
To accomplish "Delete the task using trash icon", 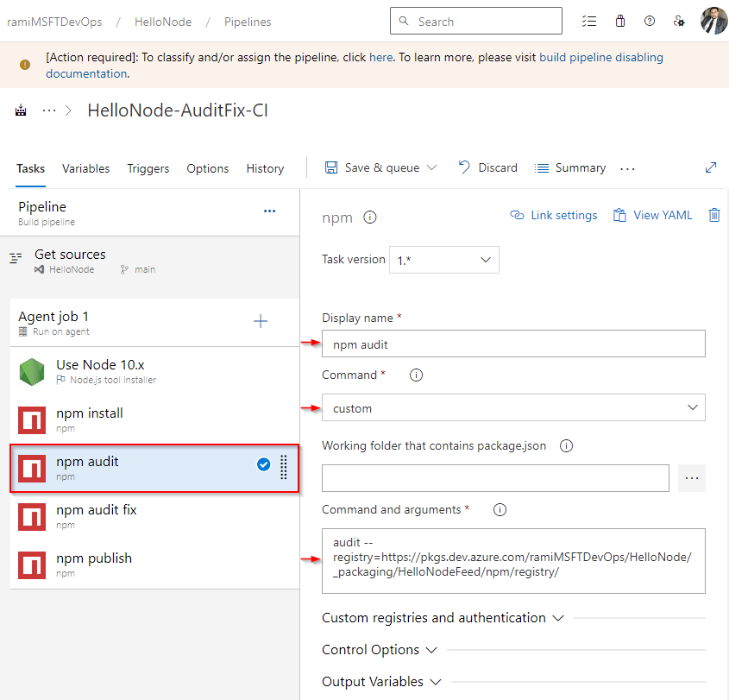I will click(x=714, y=215).
